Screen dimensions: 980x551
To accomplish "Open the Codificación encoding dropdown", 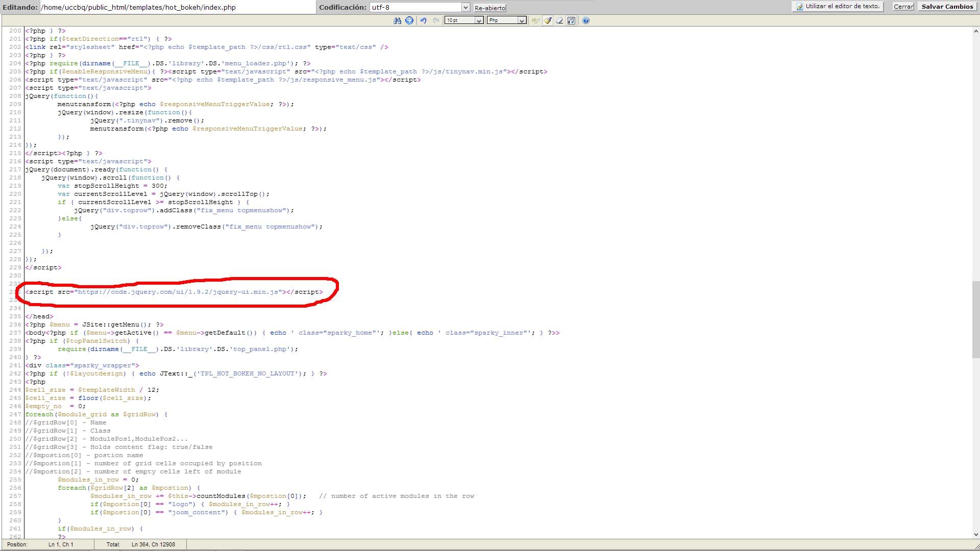I will (420, 7).
